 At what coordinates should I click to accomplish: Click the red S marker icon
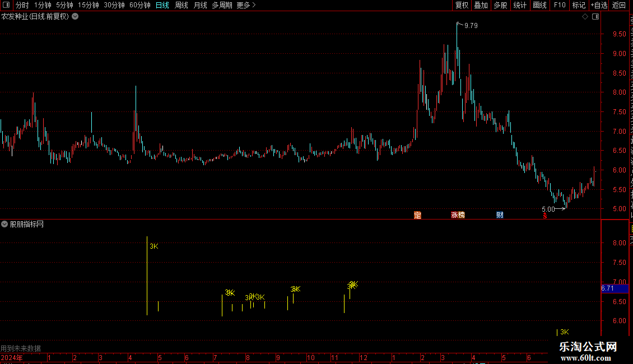coord(544,216)
